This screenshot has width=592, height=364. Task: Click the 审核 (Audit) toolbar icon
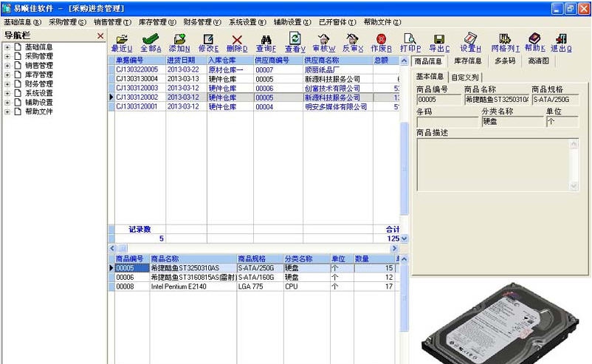pyautogui.click(x=323, y=39)
